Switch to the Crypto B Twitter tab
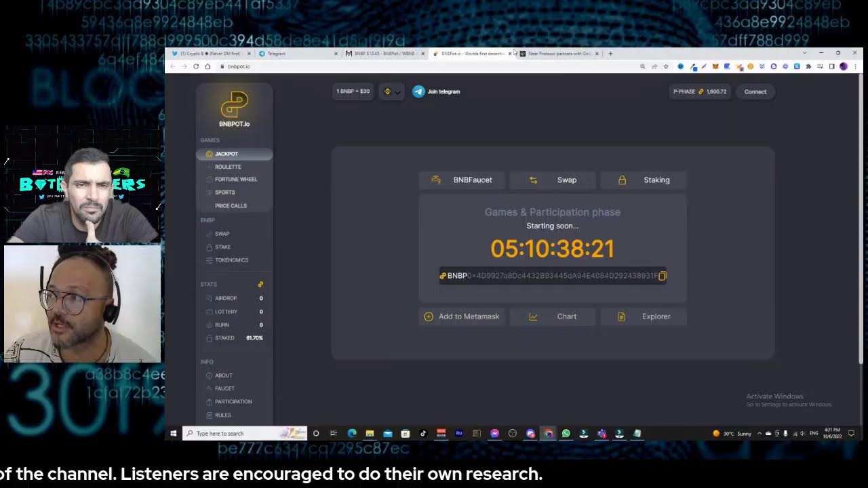868x488 pixels. click(210, 54)
